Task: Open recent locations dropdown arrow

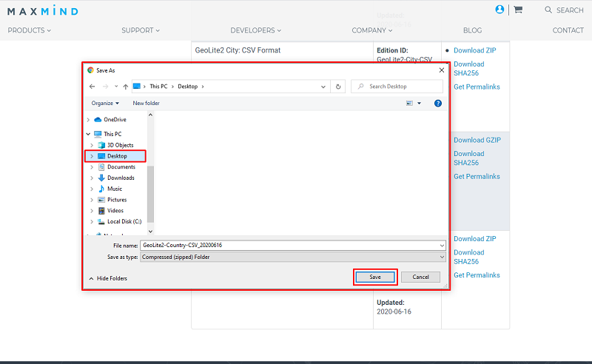Action: pos(116,87)
